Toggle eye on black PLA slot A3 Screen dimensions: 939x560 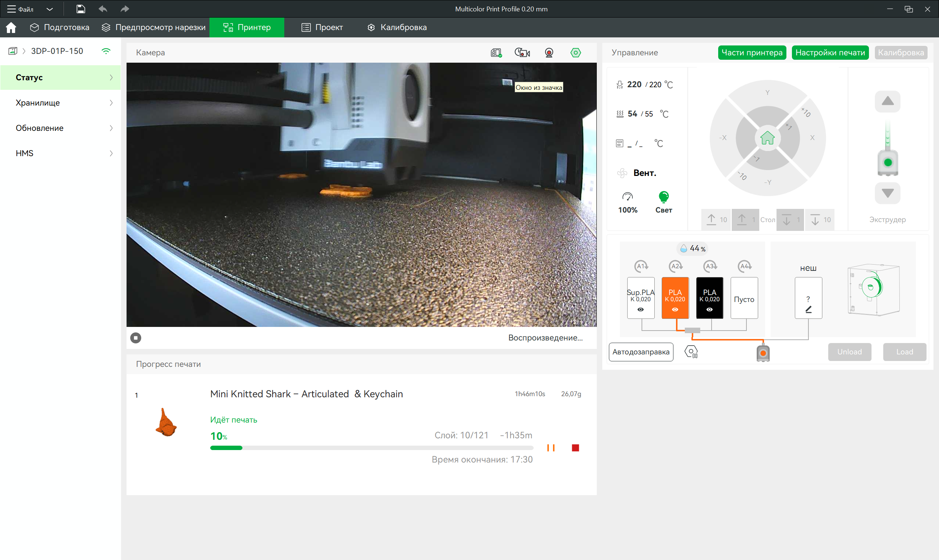pyautogui.click(x=709, y=309)
